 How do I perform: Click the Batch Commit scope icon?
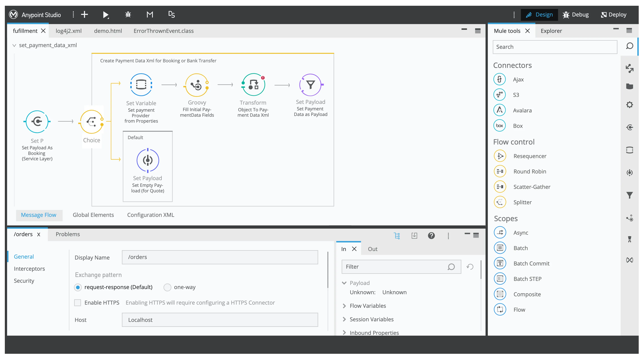pyautogui.click(x=500, y=263)
